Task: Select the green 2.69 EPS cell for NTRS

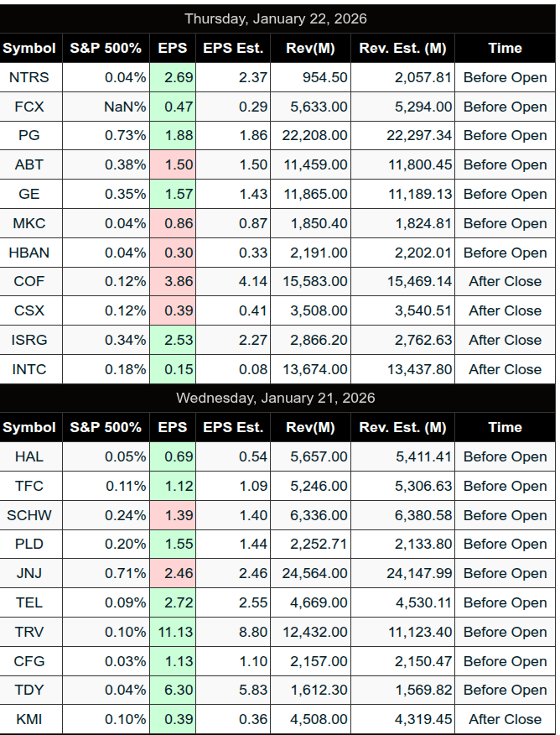Action: click(175, 77)
